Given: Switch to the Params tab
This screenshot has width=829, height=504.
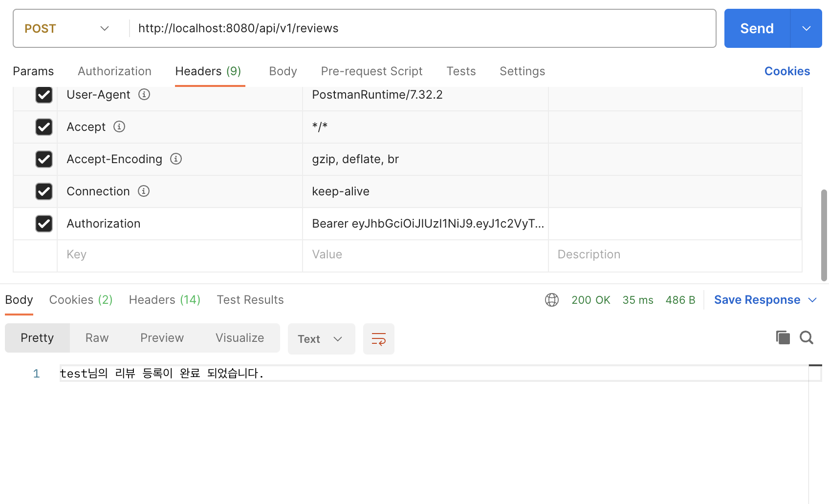Looking at the screenshot, I should (x=33, y=71).
